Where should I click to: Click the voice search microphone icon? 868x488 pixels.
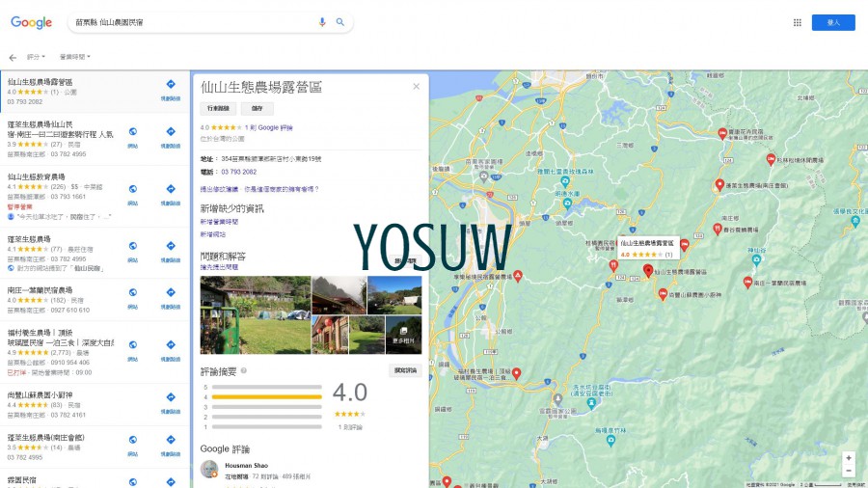coord(322,22)
